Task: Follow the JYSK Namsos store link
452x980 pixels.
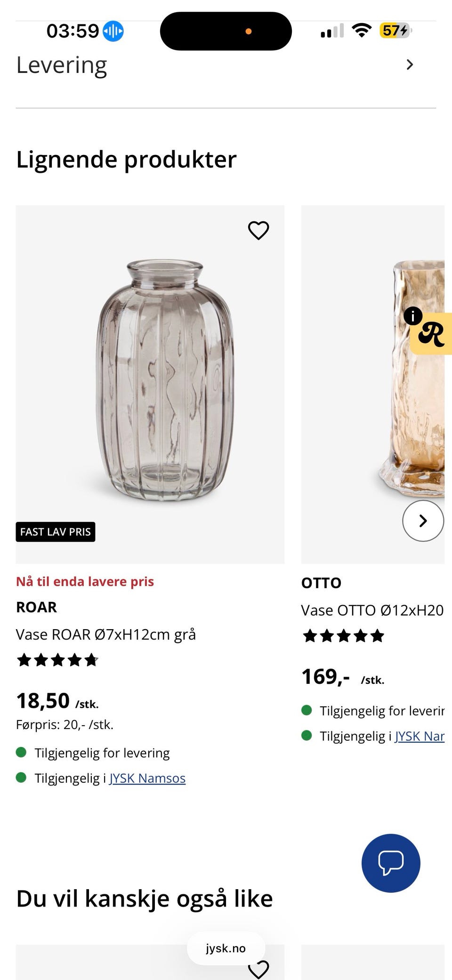Action: pos(147,778)
